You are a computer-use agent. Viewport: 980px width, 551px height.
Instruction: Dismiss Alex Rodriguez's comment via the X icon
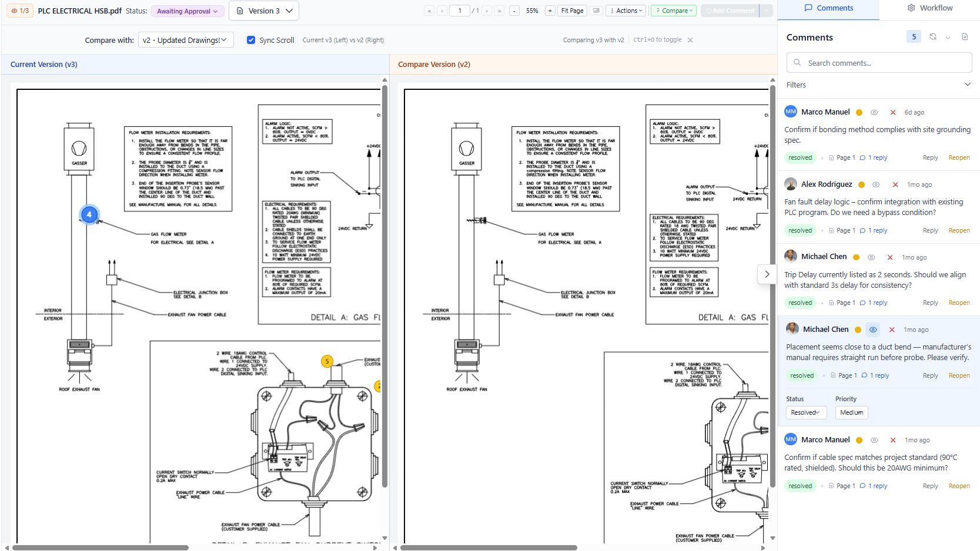(895, 184)
